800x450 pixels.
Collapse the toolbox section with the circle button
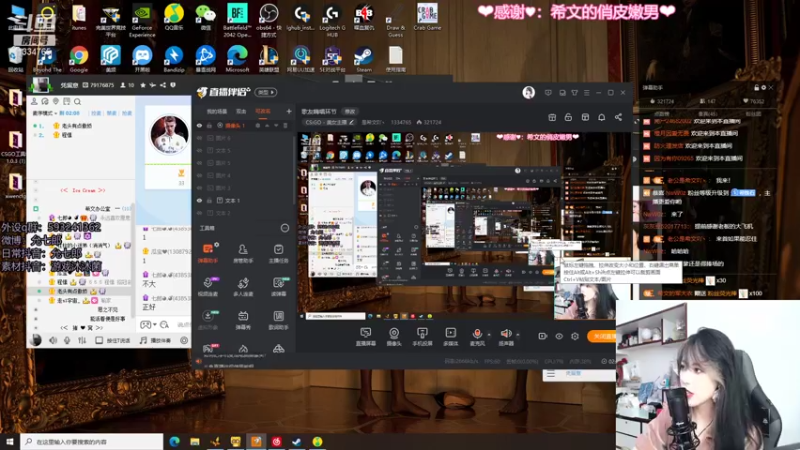point(285,228)
